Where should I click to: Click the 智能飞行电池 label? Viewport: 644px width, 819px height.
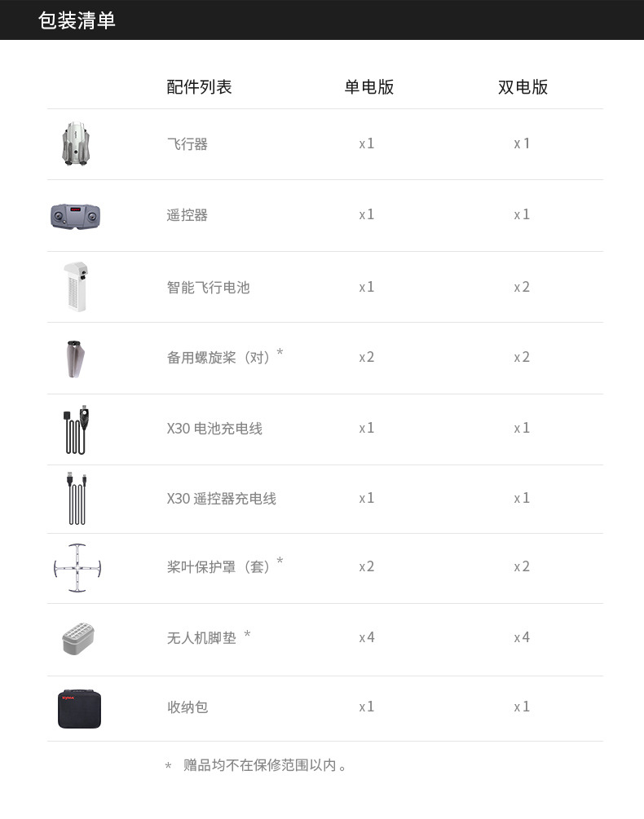[208, 287]
